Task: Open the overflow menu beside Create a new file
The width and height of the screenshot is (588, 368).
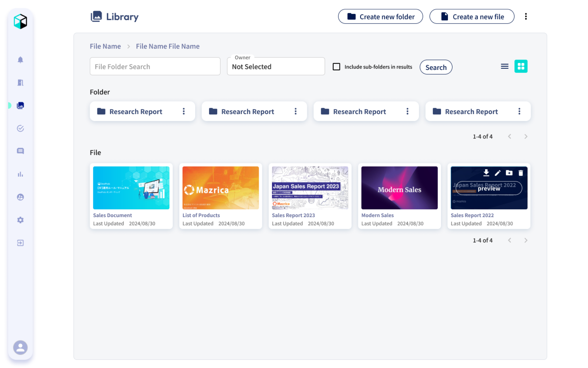Action: 526,16
